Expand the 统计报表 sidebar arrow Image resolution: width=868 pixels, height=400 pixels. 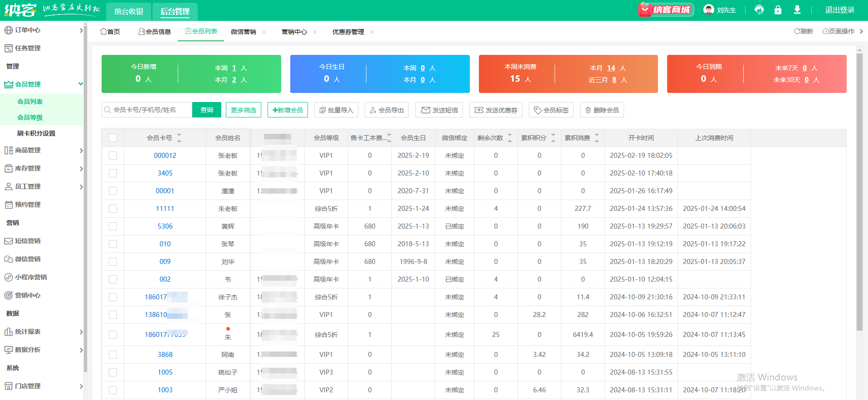coord(81,332)
